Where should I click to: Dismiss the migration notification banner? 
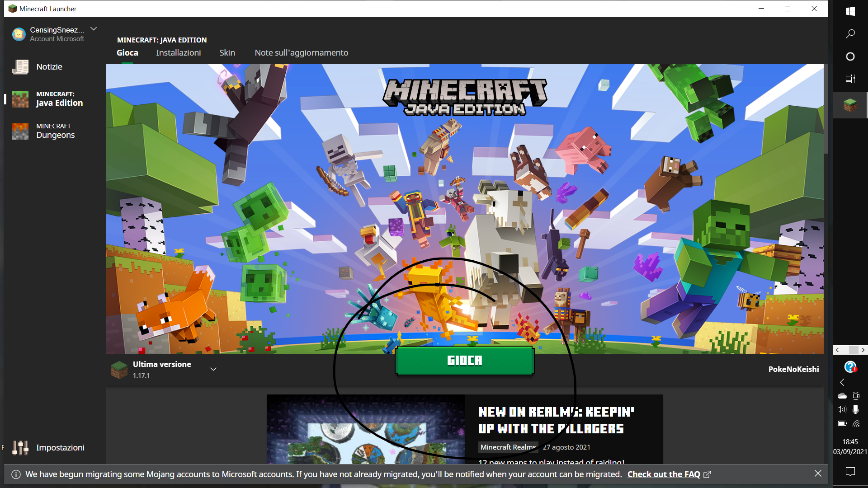click(x=818, y=474)
